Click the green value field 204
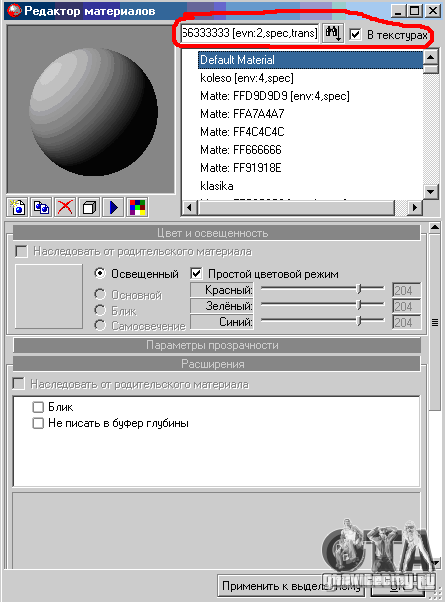Screen dimensions: 445x602 (x=407, y=306)
